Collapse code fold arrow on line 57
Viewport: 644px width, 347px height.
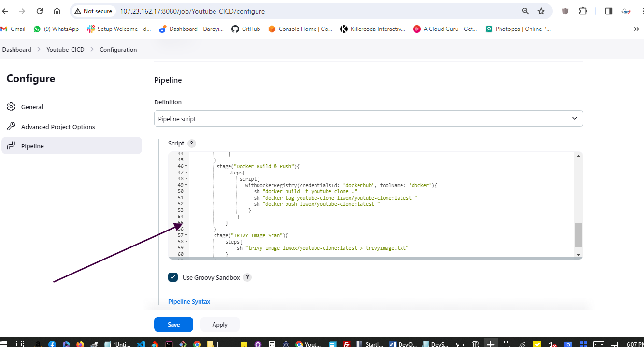186,235
